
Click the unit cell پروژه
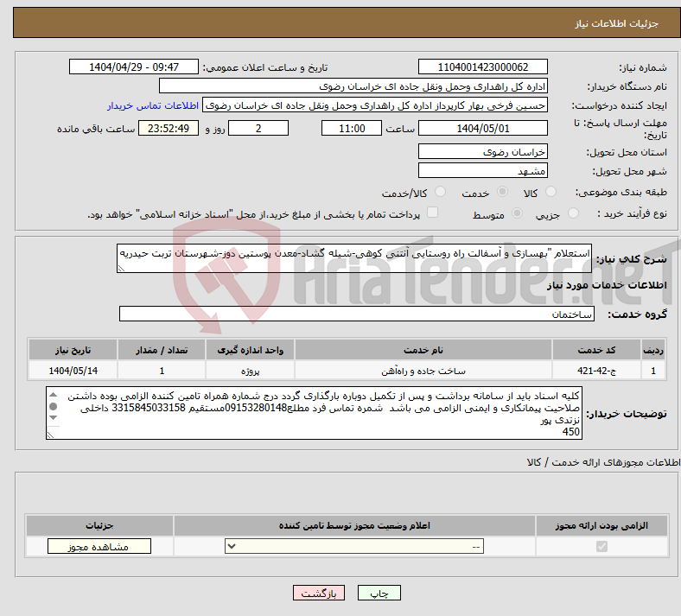click(250, 371)
